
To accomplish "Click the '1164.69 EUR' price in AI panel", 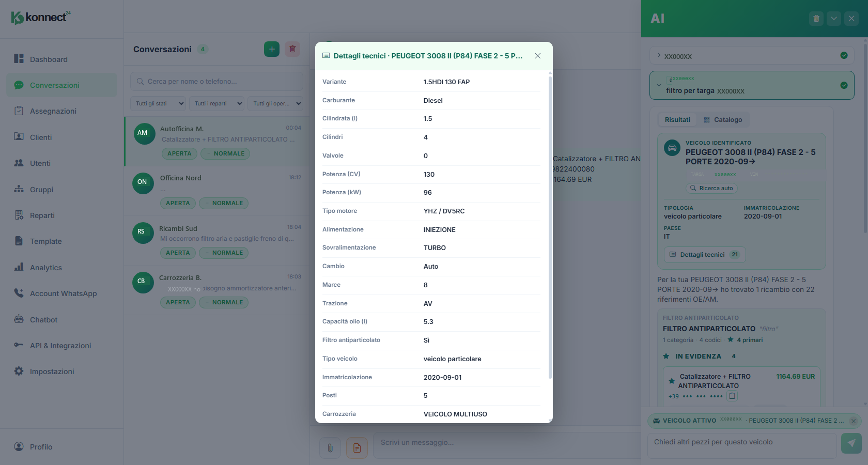I will pyautogui.click(x=796, y=377).
